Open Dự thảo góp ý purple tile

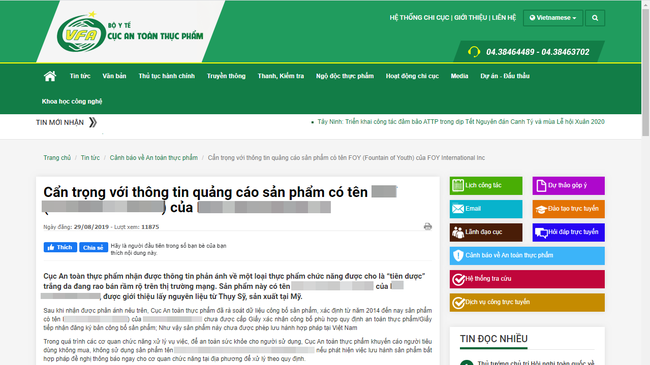pos(568,185)
